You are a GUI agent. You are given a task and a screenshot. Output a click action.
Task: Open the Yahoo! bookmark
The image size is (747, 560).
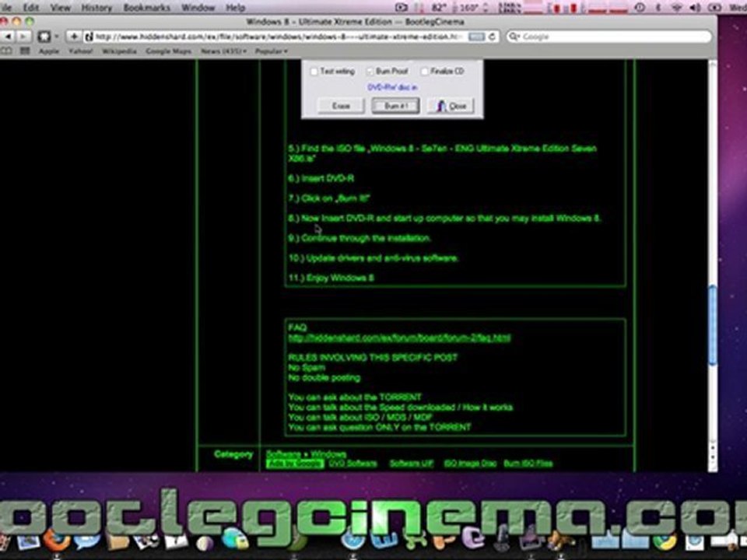point(80,51)
